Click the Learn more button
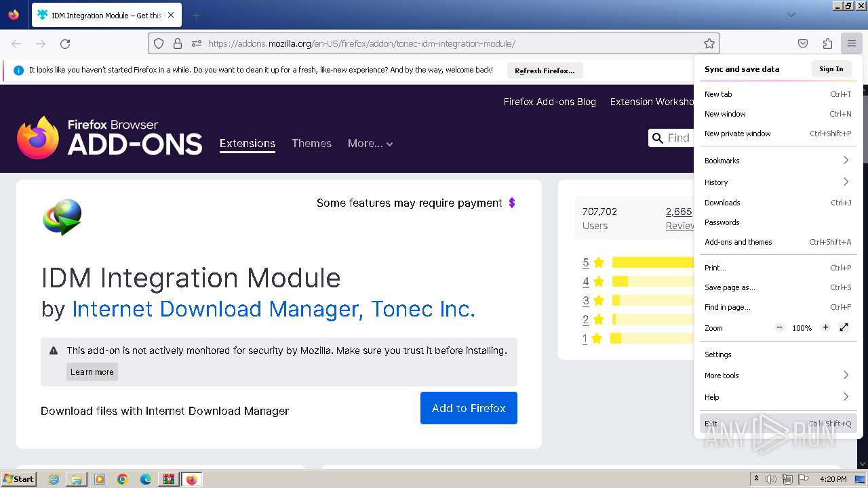The height and width of the screenshot is (488, 868). coord(92,371)
